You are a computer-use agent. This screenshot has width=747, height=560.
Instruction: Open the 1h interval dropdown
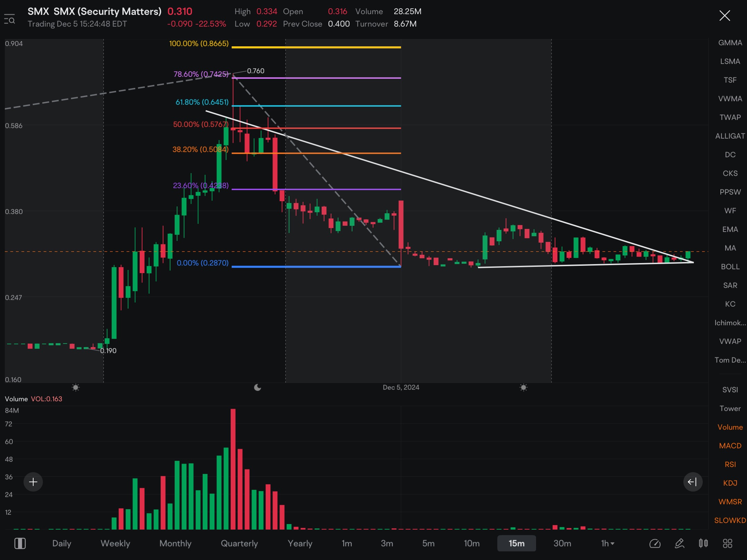pyautogui.click(x=608, y=543)
